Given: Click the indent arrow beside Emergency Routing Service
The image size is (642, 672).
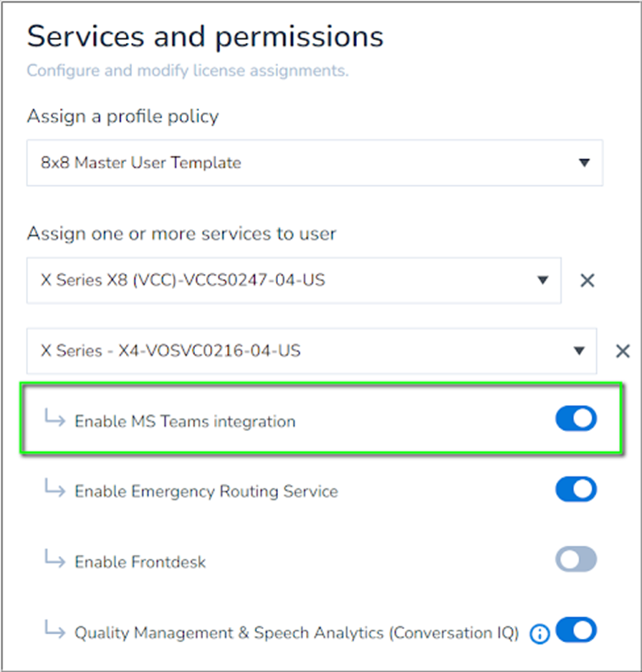Looking at the screenshot, I should tap(55, 488).
